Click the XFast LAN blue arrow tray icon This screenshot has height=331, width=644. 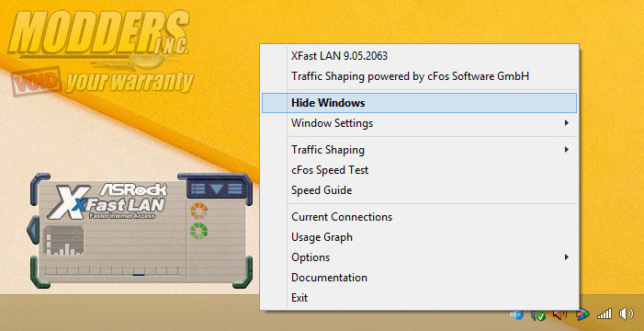click(x=582, y=315)
